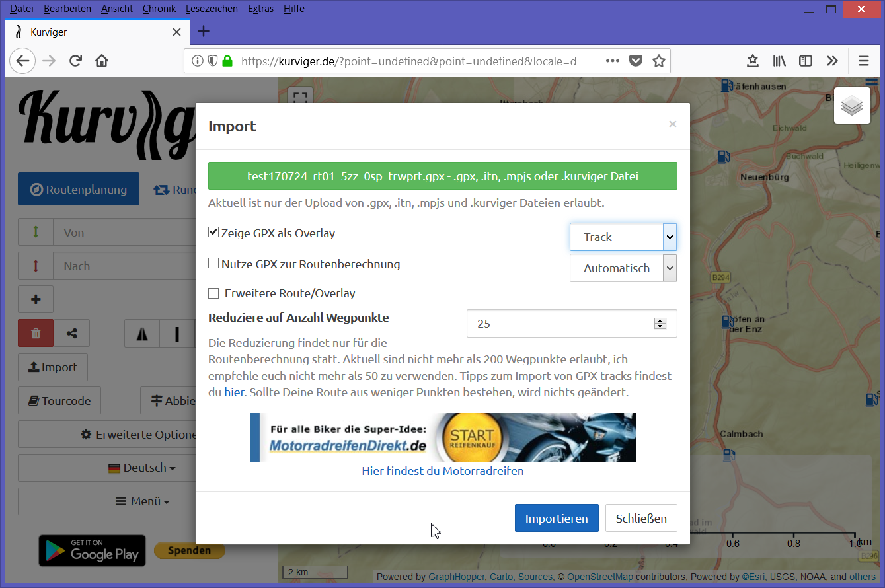Open Firefox library icon
Image resolution: width=885 pixels, height=588 pixels.
tap(779, 61)
